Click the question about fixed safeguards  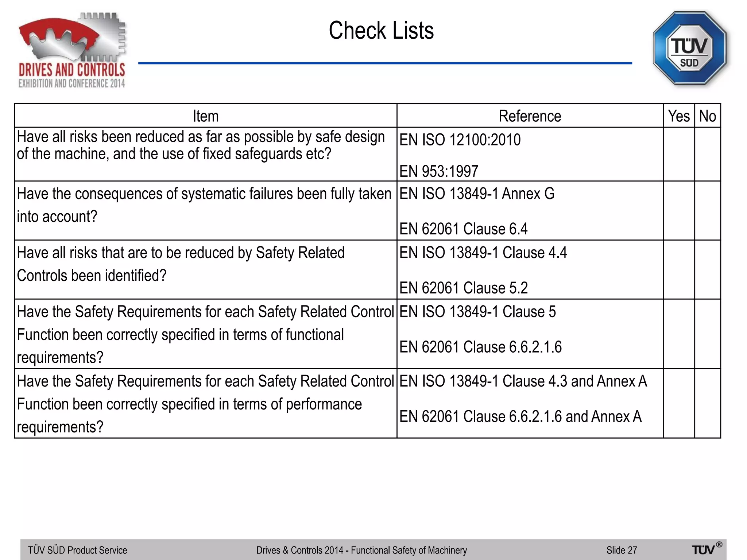point(201,145)
